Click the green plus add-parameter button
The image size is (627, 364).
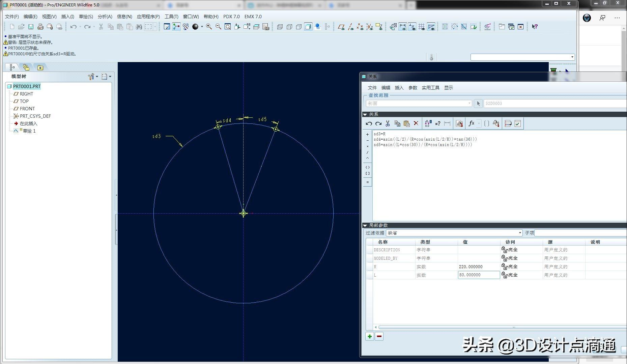tap(370, 336)
